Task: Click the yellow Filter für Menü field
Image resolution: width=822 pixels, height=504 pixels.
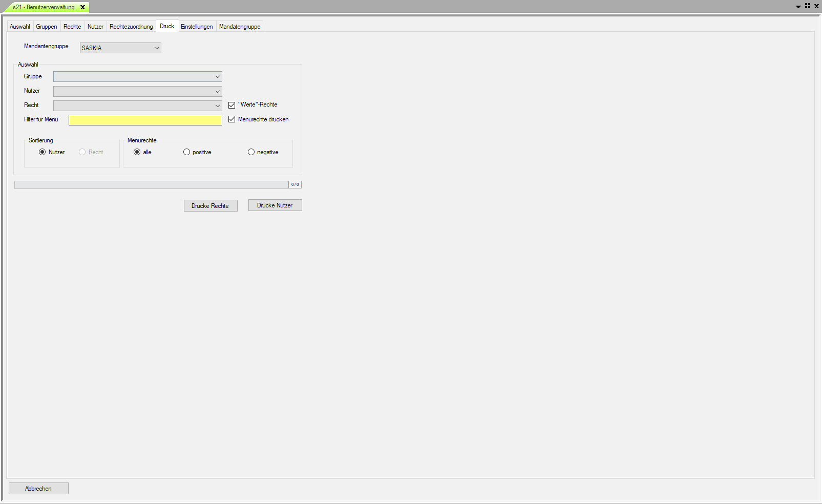Action: 145,120
